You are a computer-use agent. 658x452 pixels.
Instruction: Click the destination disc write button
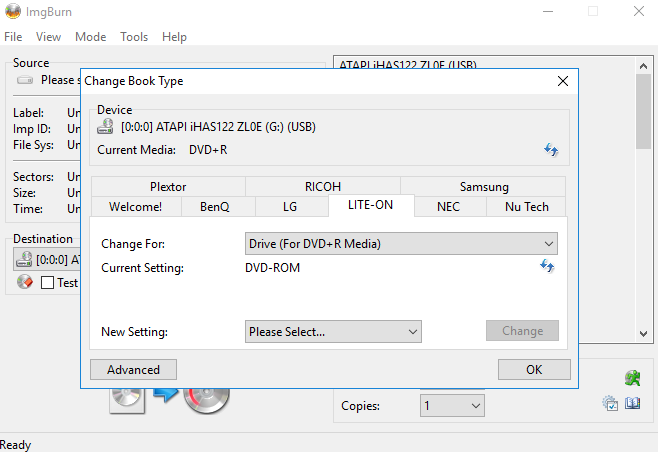pos(206,400)
